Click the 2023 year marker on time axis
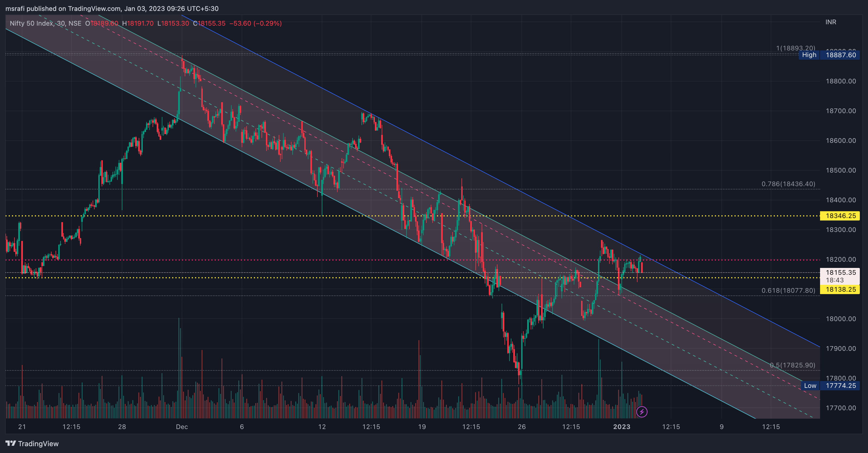 click(x=621, y=427)
